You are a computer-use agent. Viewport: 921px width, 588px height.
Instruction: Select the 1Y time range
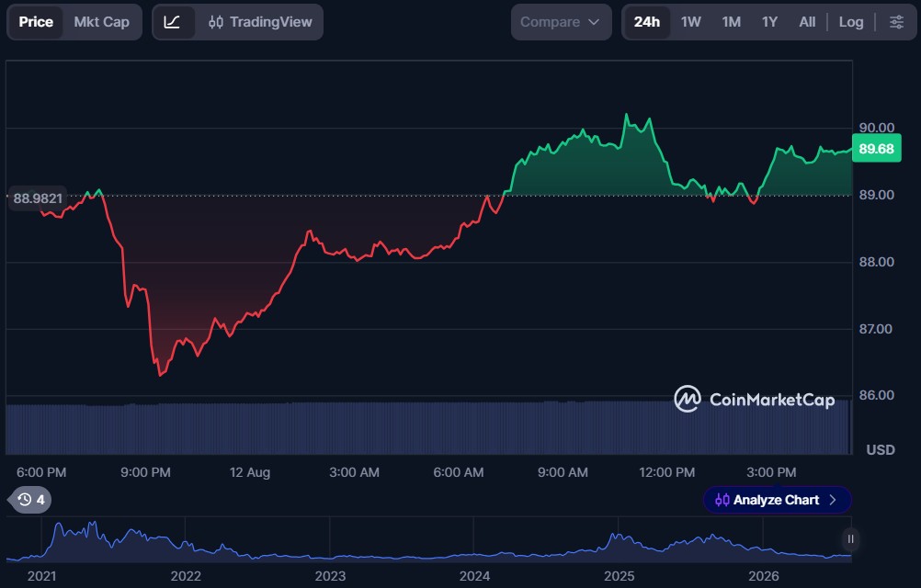point(769,22)
